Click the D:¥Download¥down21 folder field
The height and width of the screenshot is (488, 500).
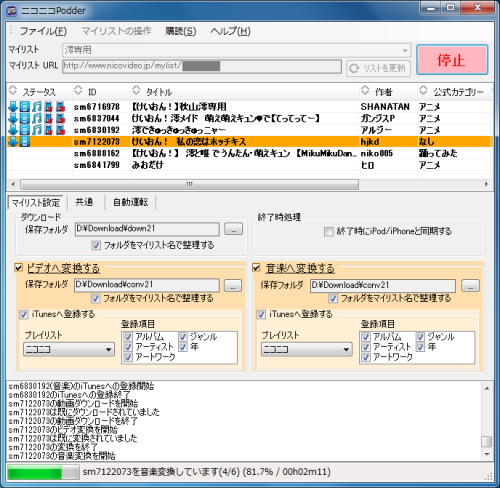(x=147, y=229)
